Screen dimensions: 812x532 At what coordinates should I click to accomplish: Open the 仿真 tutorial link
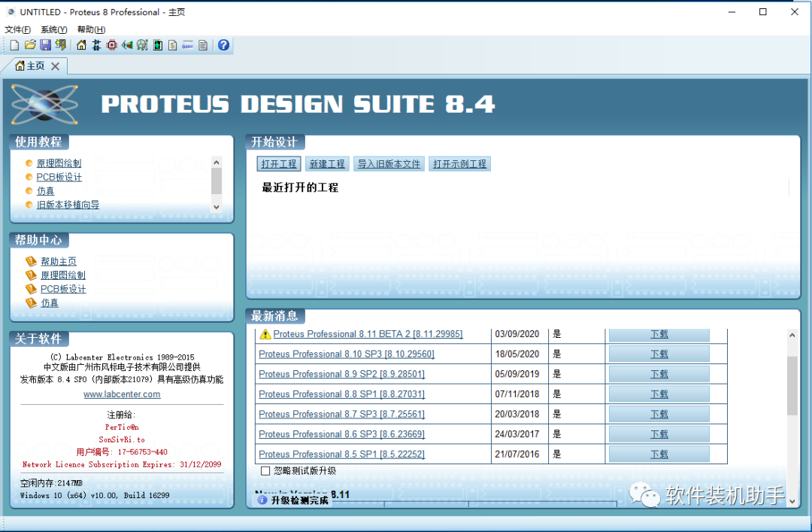[46, 191]
